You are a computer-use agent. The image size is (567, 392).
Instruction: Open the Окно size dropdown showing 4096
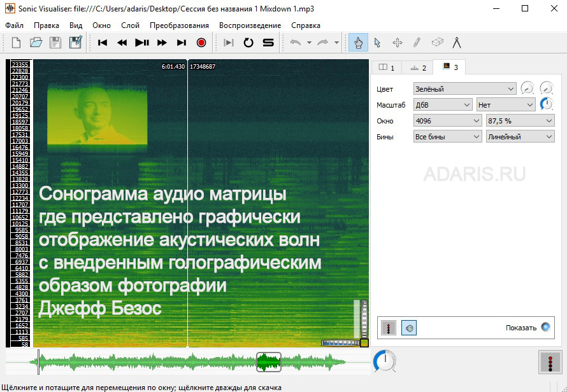(x=447, y=121)
